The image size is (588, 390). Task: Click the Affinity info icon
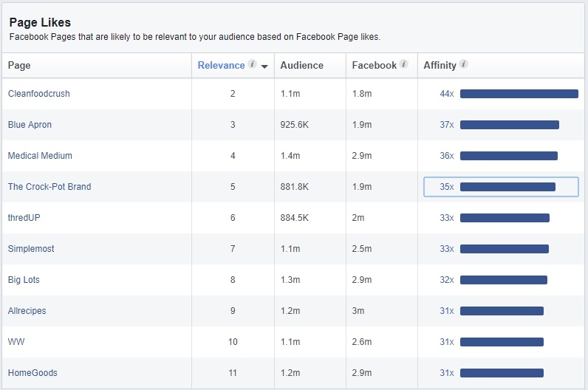click(463, 64)
